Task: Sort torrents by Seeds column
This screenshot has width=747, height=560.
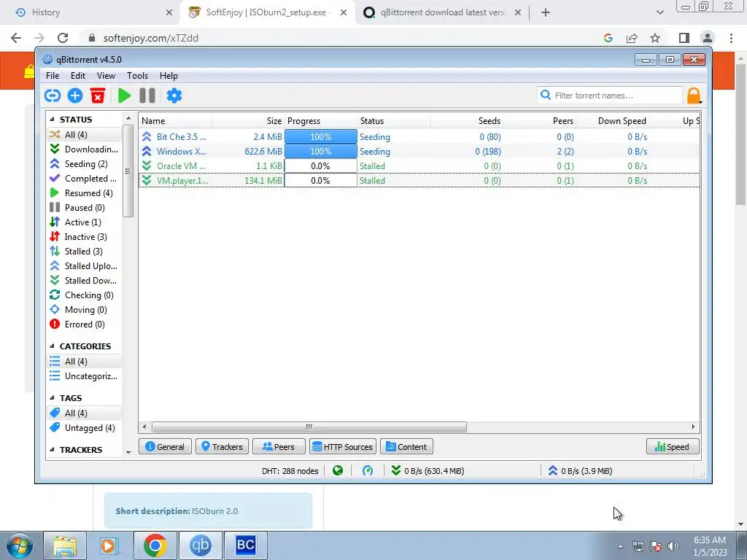Action: point(466,121)
